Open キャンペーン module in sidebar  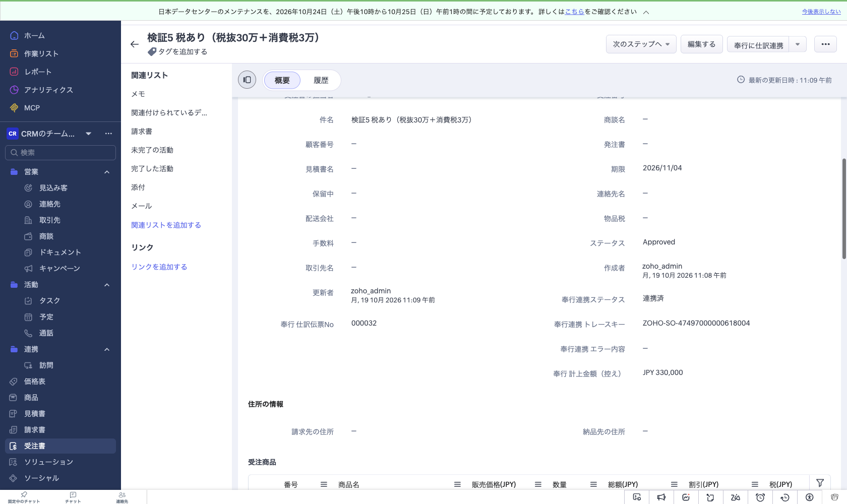[59, 269]
